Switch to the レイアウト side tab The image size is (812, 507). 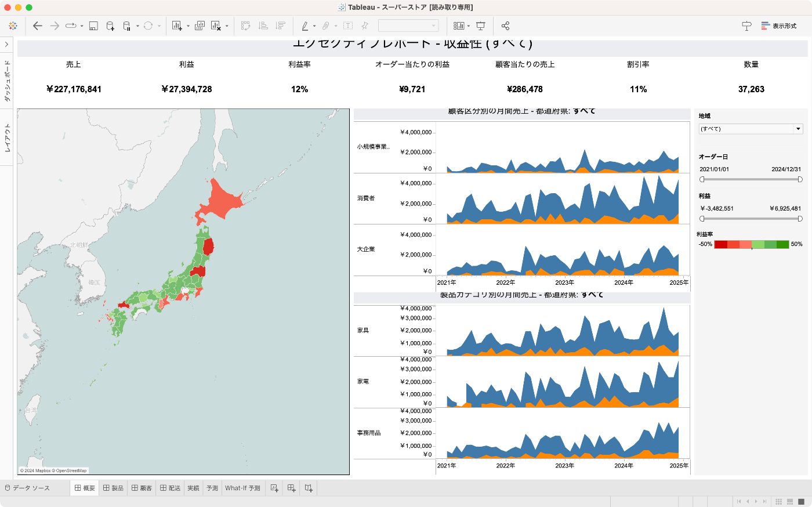click(x=7, y=138)
